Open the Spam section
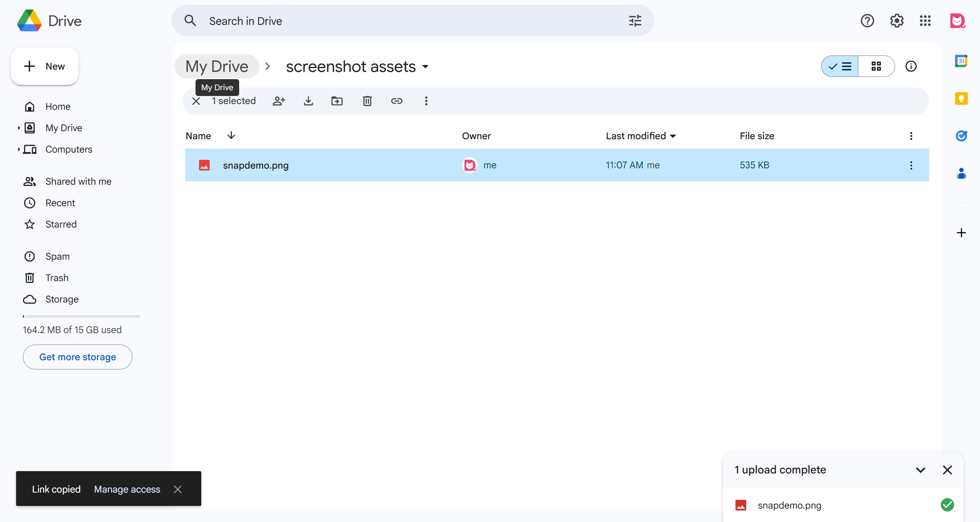Screen dimensions: 980x522 [57, 256]
